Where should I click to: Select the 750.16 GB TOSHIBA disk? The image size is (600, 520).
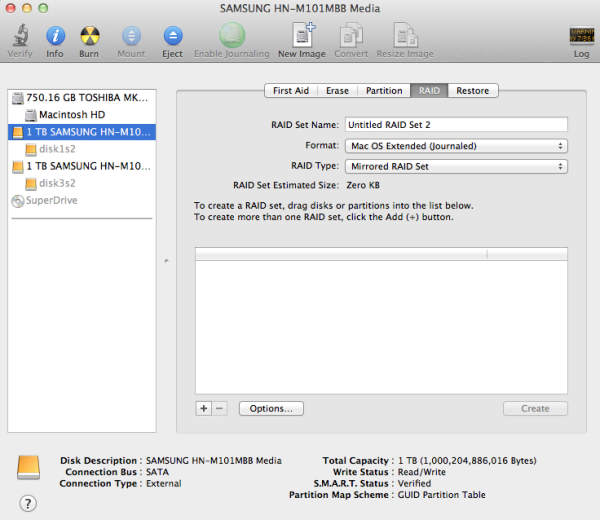82,98
